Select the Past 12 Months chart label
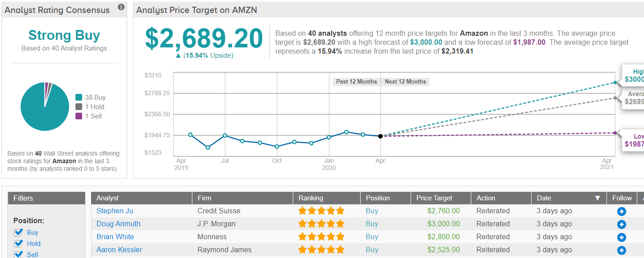Image resolution: width=644 pixels, height=258 pixels. [x=356, y=82]
